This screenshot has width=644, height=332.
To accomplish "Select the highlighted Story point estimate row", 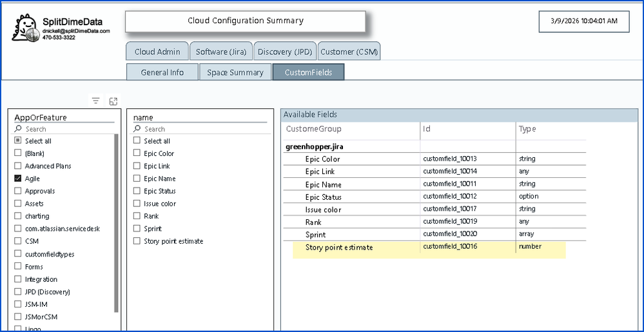I will 338,248.
